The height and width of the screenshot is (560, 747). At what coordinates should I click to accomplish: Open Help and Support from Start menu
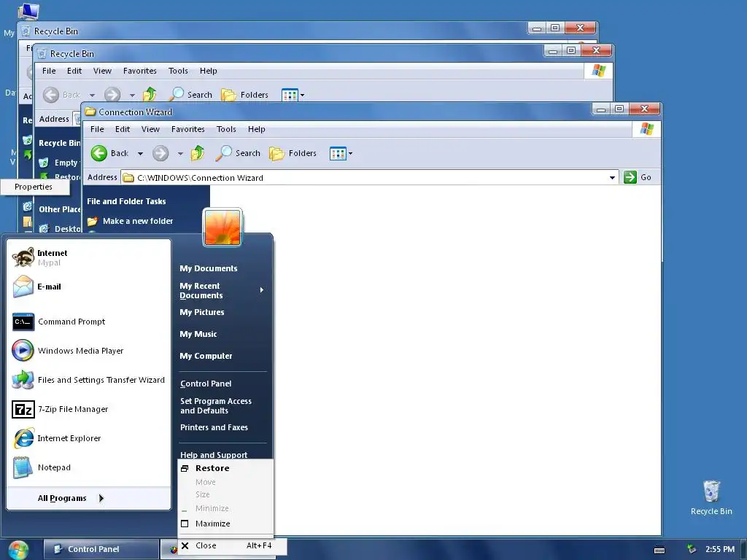point(214,455)
